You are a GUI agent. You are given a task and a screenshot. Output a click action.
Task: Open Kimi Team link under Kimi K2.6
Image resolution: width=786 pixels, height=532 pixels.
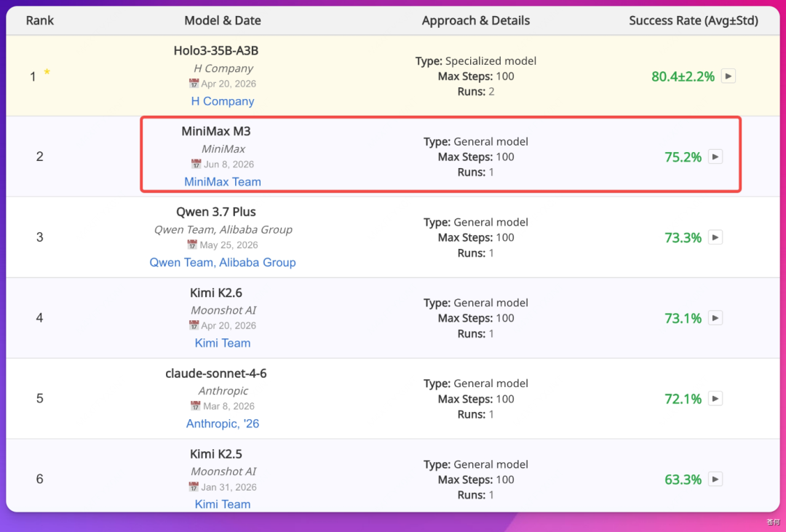pos(223,343)
